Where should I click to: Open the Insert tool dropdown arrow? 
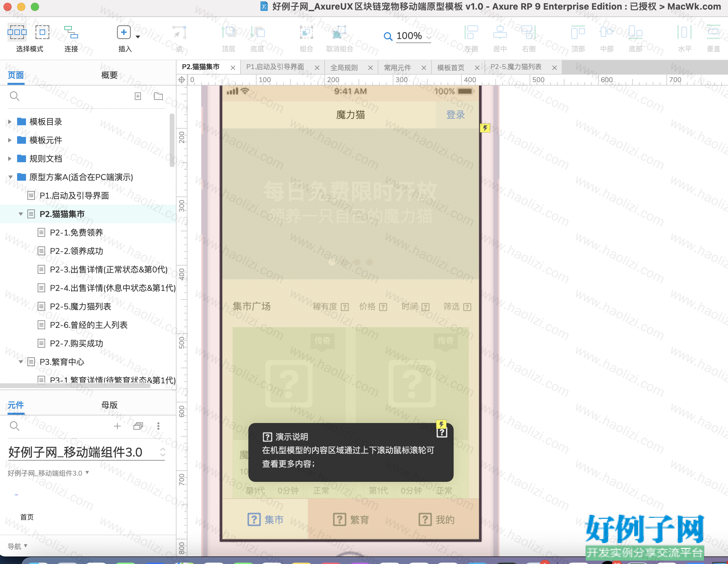click(138, 37)
